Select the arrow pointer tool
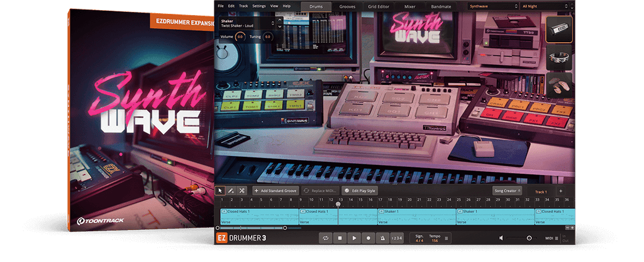Image resolution: width=644 pixels, height=262 pixels. coord(220,191)
